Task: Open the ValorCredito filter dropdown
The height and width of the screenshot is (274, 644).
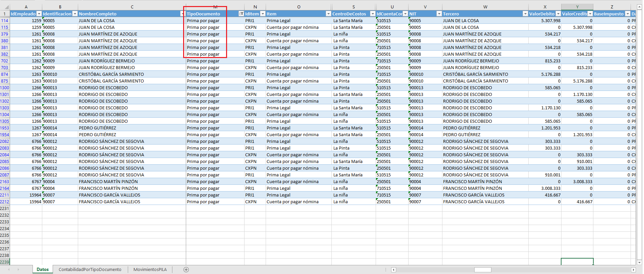Action: 590,14
